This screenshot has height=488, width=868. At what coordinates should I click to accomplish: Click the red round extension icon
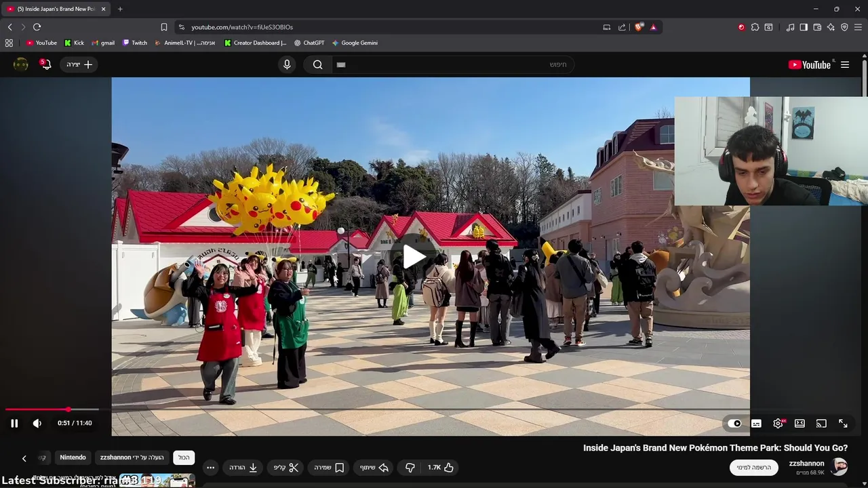click(741, 27)
